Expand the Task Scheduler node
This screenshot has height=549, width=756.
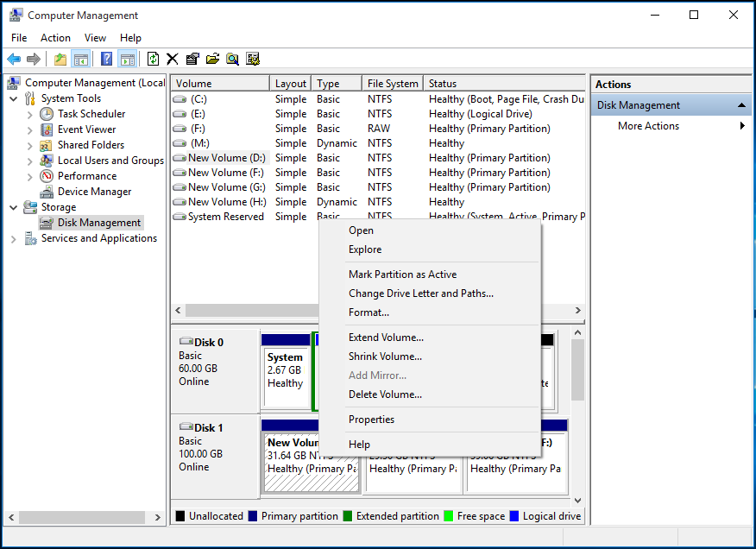point(29,115)
